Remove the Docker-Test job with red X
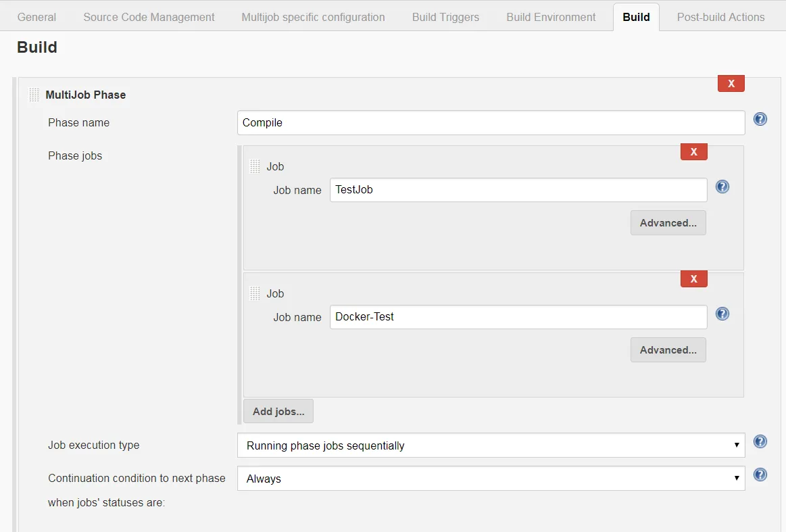786x532 pixels. point(694,279)
